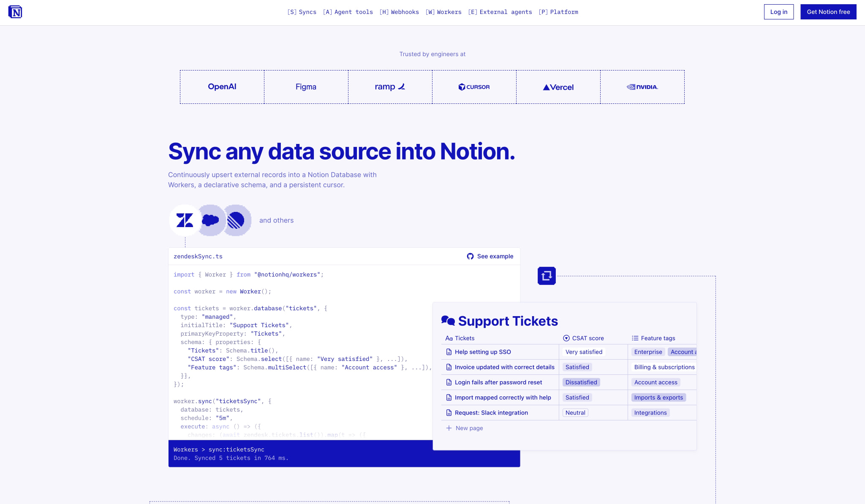Image resolution: width=865 pixels, height=504 pixels.
Task: Click the Log in button
Action: pyautogui.click(x=779, y=12)
